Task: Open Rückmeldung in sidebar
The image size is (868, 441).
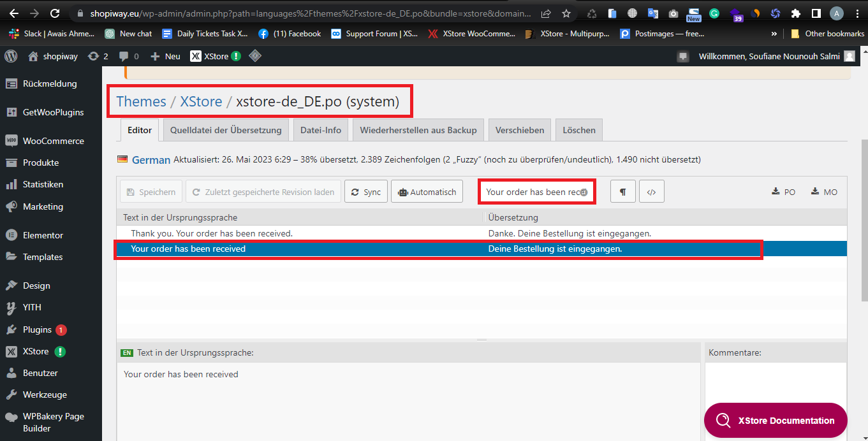Action: click(50, 83)
